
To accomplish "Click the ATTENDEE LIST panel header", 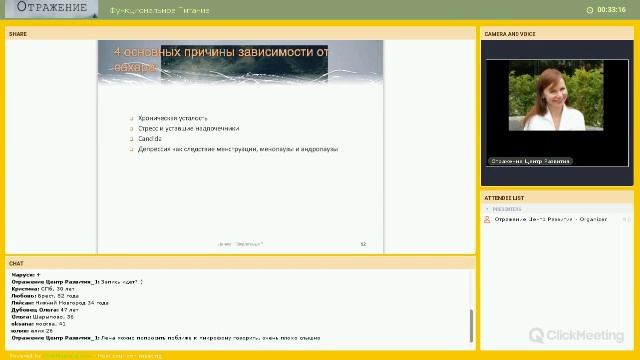I will [557, 198].
